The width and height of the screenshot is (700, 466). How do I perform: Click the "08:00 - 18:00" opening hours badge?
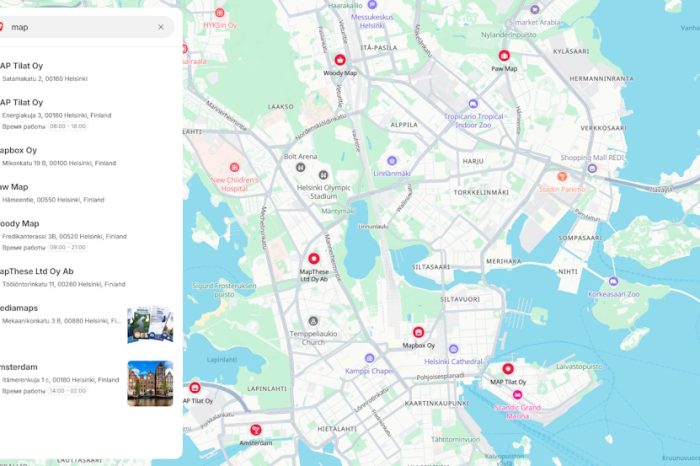click(68, 126)
